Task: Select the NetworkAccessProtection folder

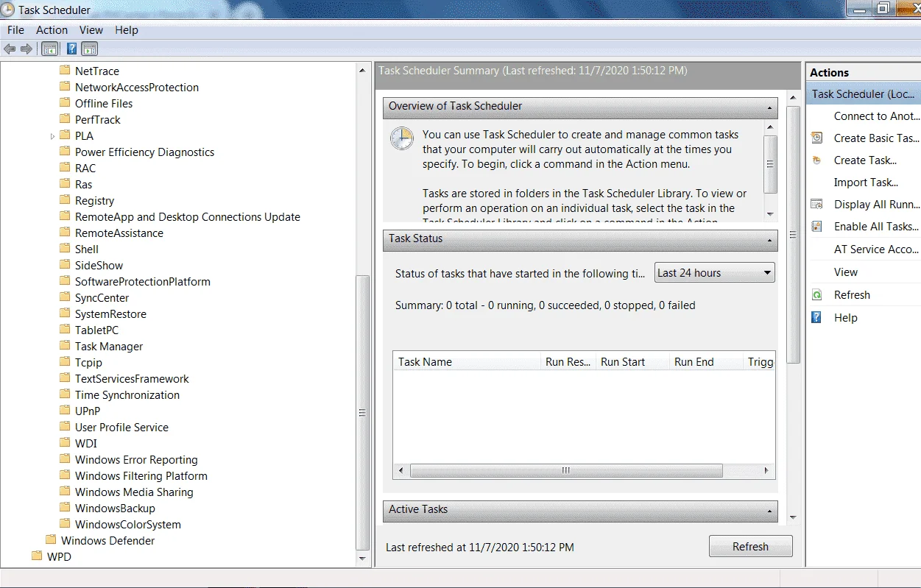Action: (137, 87)
